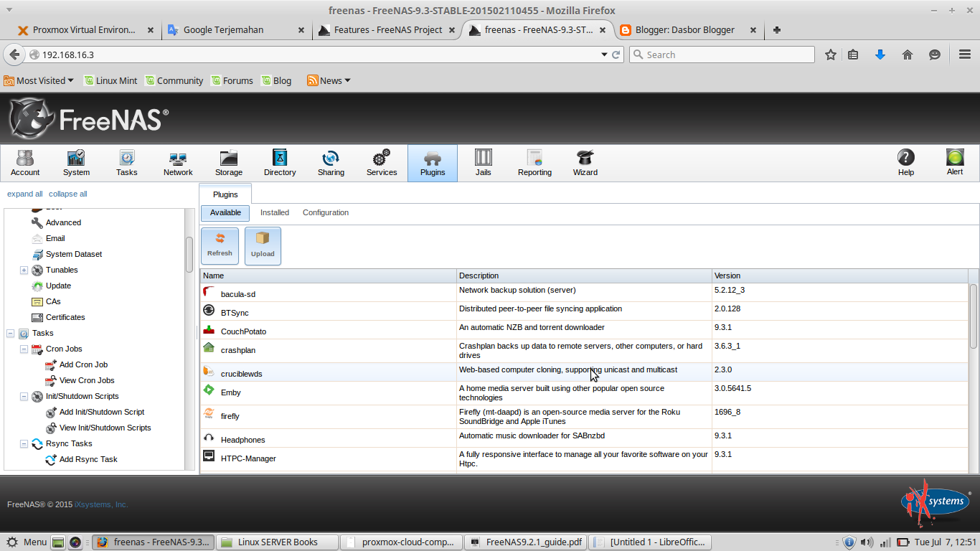Collapse the Tasks tree node

(x=10, y=334)
